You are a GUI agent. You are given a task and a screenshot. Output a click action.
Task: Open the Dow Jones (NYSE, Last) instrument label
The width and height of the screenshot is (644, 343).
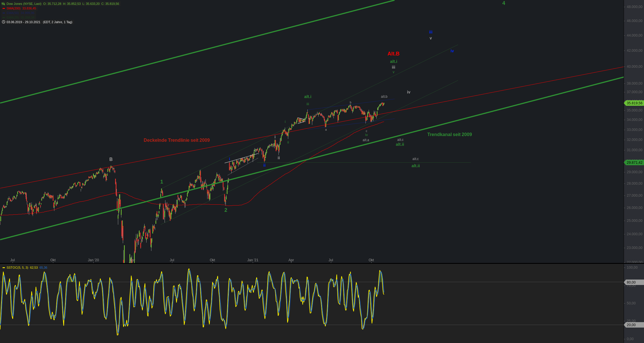pos(24,4)
